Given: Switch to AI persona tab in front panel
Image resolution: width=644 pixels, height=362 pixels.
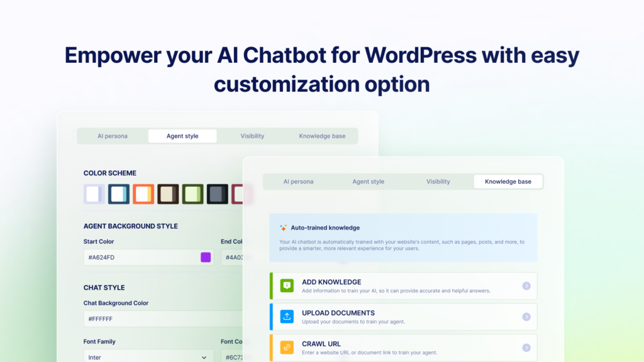Looking at the screenshot, I should [298, 182].
